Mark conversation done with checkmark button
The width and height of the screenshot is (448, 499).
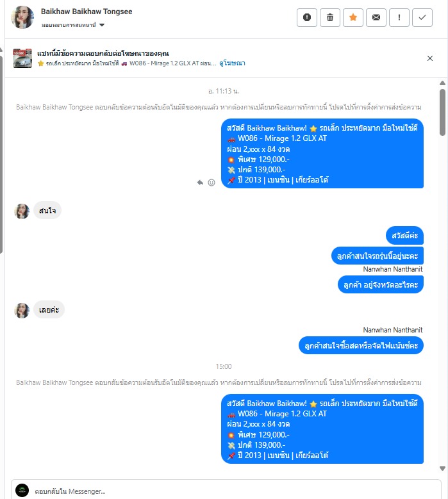pyautogui.click(x=422, y=17)
